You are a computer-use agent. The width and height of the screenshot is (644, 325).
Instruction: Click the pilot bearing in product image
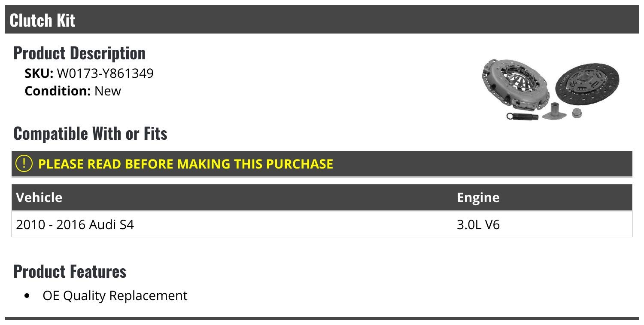click(578, 113)
